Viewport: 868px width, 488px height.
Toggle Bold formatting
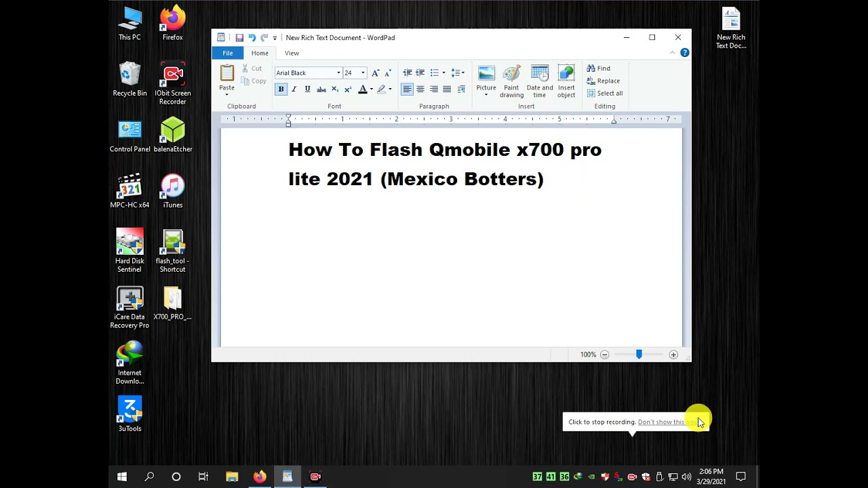pyautogui.click(x=281, y=89)
